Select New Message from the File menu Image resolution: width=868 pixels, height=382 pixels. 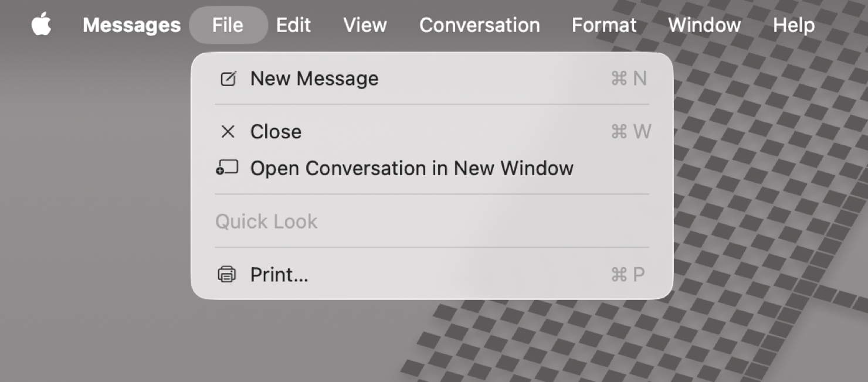[314, 78]
